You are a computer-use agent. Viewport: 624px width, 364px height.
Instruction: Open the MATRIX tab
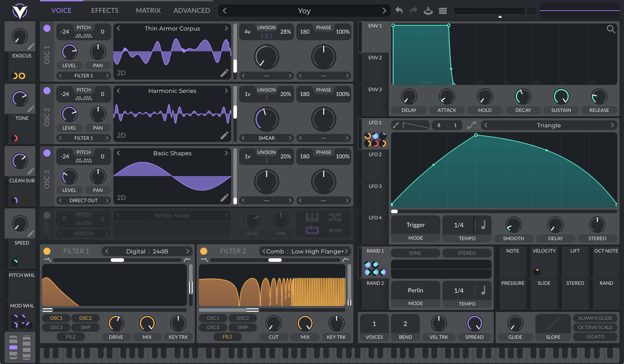tap(148, 10)
